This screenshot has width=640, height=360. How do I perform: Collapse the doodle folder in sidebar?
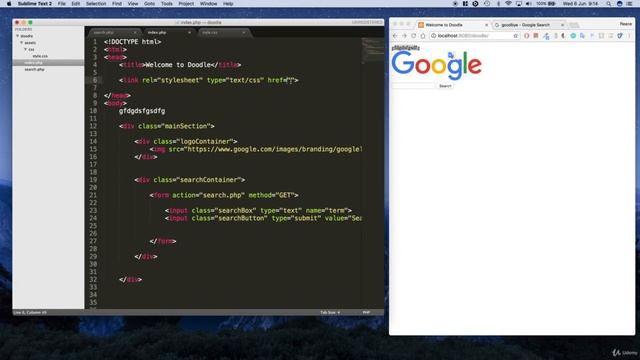coord(18,36)
